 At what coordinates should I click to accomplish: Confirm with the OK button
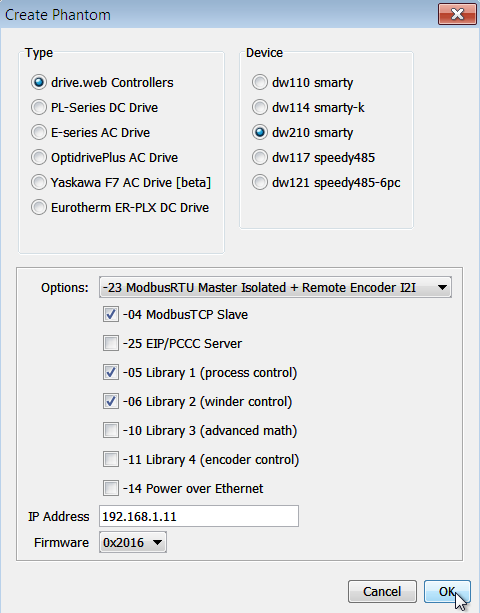tap(447, 591)
